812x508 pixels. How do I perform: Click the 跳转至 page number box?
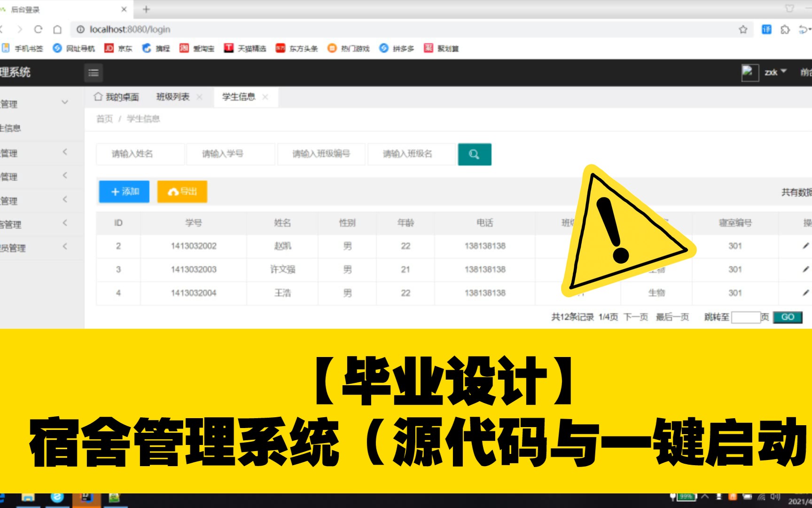tap(746, 317)
